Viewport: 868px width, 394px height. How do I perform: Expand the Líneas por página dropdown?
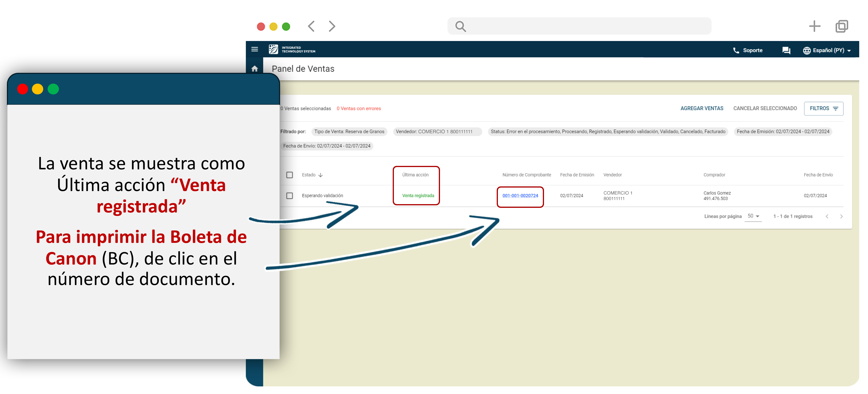[753, 216]
